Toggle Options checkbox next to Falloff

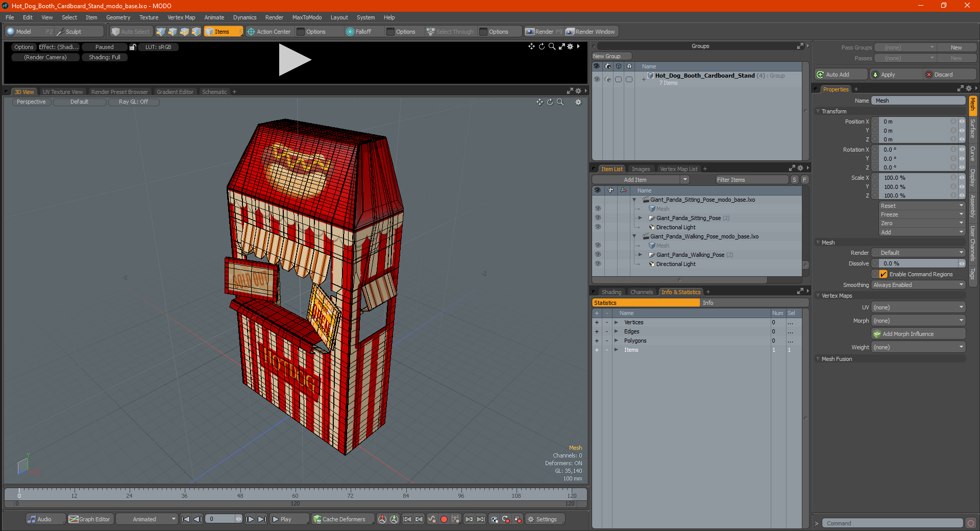point(391,32)
